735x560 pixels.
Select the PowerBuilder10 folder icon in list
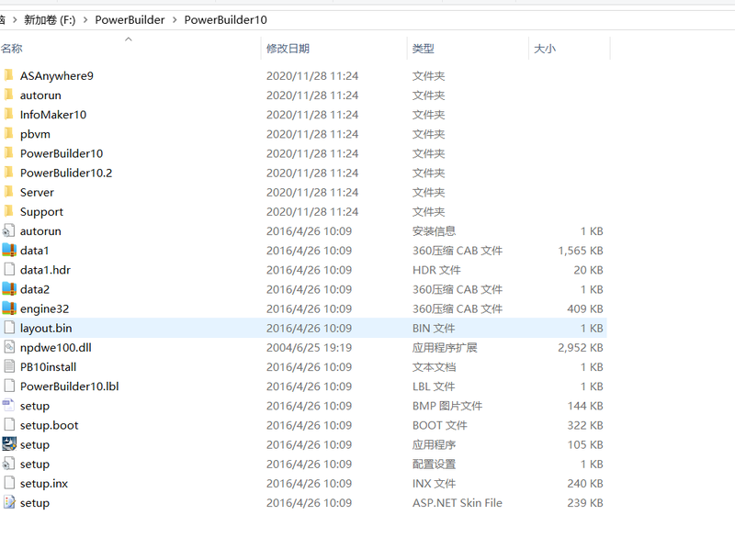point(8,153)
